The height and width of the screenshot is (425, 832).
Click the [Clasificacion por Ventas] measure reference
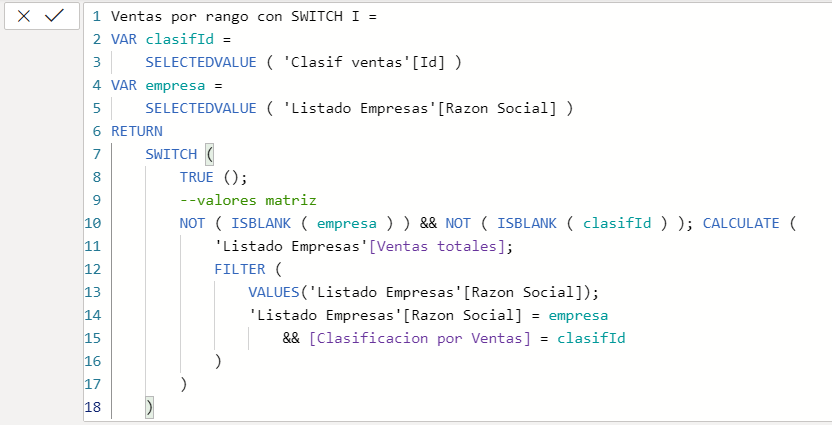420,338
